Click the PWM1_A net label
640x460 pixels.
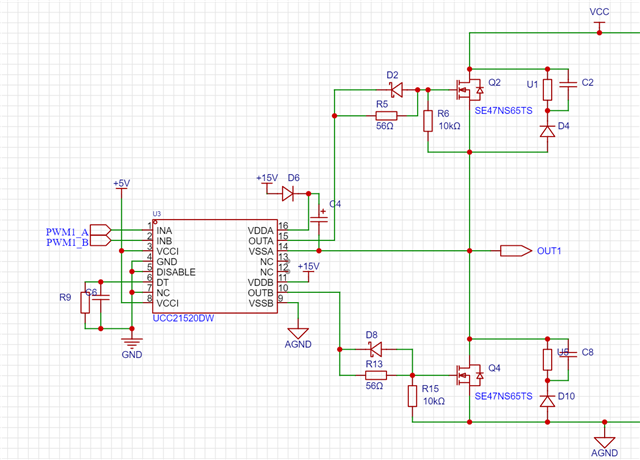click(67, 232)
